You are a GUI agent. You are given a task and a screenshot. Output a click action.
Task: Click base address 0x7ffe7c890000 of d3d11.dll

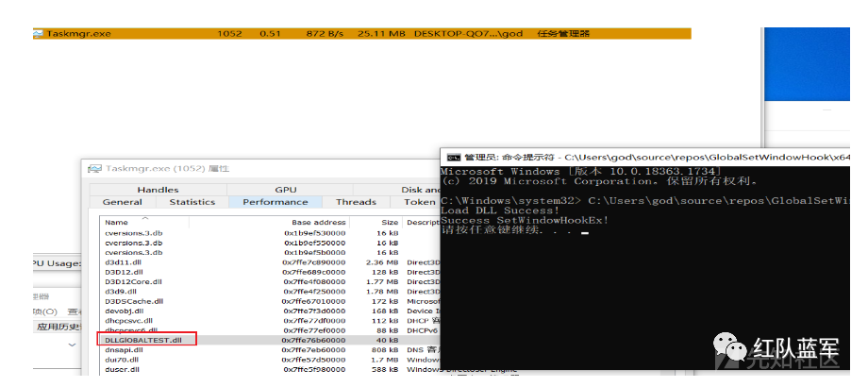(x=313, y=262)
